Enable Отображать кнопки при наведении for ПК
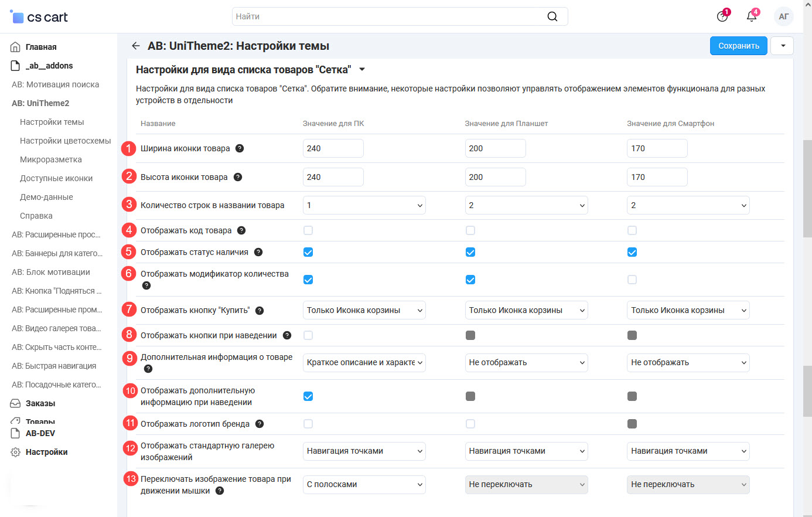 pyautogui.click(x=308, y=335)
